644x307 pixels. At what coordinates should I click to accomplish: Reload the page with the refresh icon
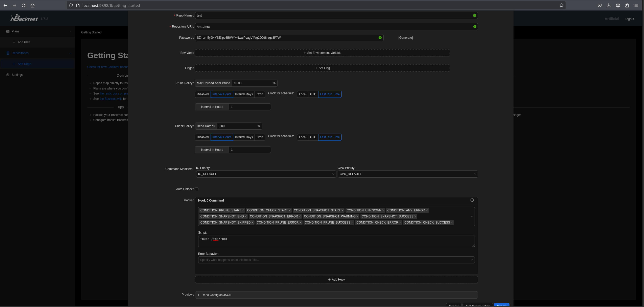[24, 6]
